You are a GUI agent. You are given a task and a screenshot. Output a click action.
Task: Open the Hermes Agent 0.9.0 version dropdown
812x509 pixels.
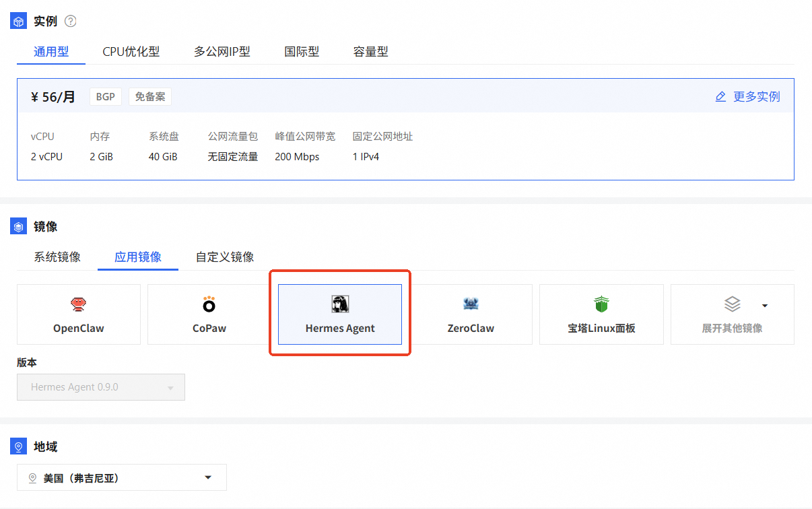click(x=101, y=388)
